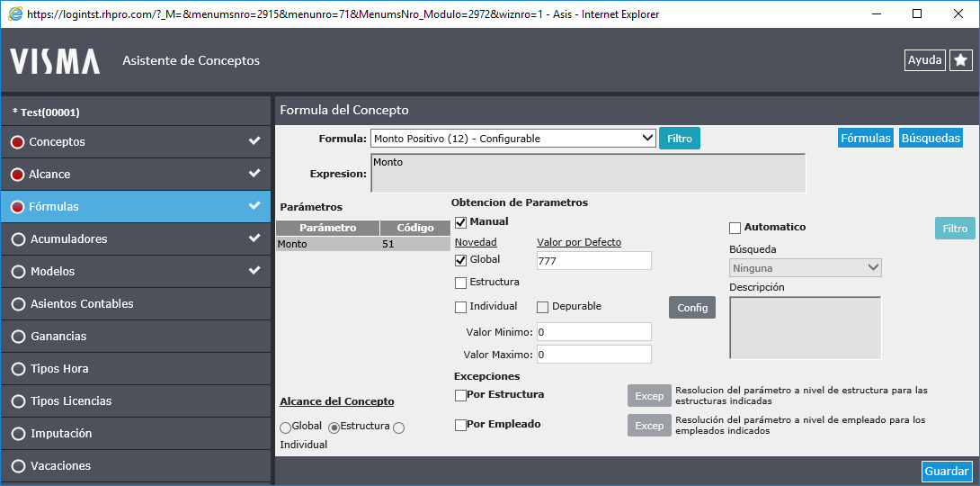The width and height of the screenshot is (980, 486).
Task: Select Global scope radio button
Action: [285, 427]
